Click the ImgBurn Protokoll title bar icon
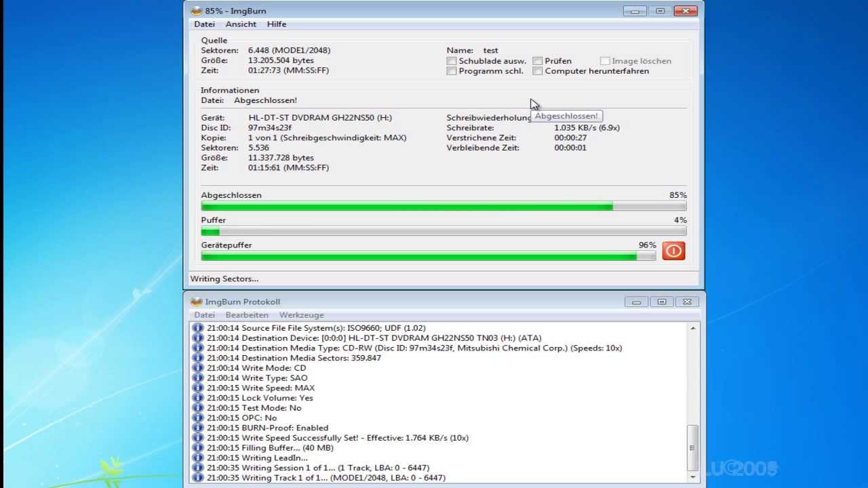Image resolution: width=868 pixels, height=488 pixels. click(196, 302)
